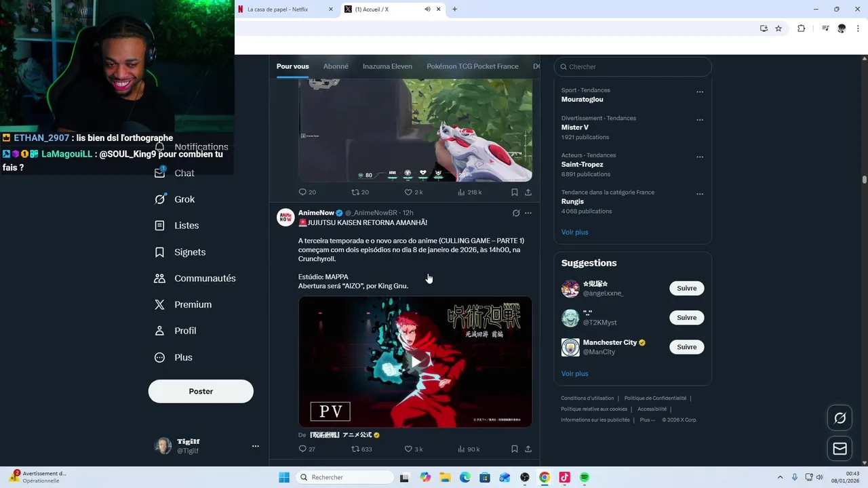The width and height of the screenshot is (868, 488).
Task: Switch to the Pour vous tab
Action: tap(292, 66)
